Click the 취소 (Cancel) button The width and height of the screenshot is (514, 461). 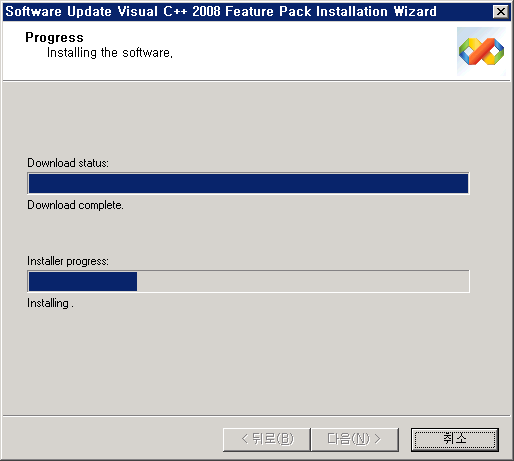pos(455,440)
